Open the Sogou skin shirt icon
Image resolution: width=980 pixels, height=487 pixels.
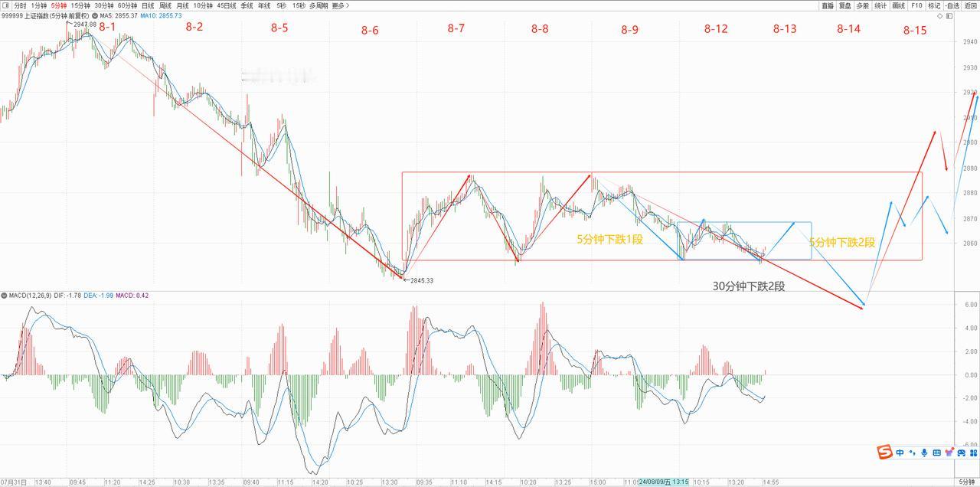click(949, 453)
